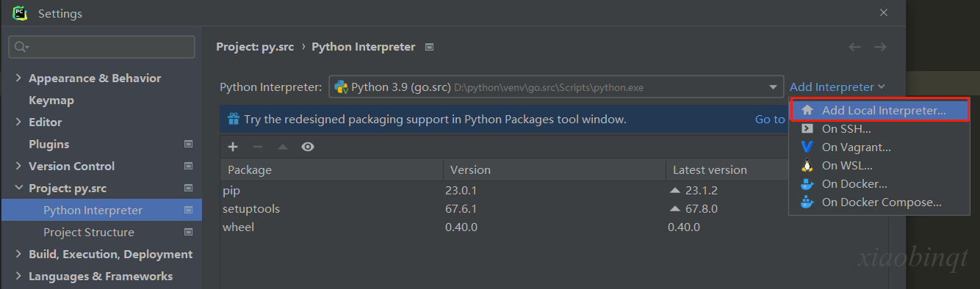Click the project-level icon beside the Plugins item
The image size is (980, 289).
point(188,144)
